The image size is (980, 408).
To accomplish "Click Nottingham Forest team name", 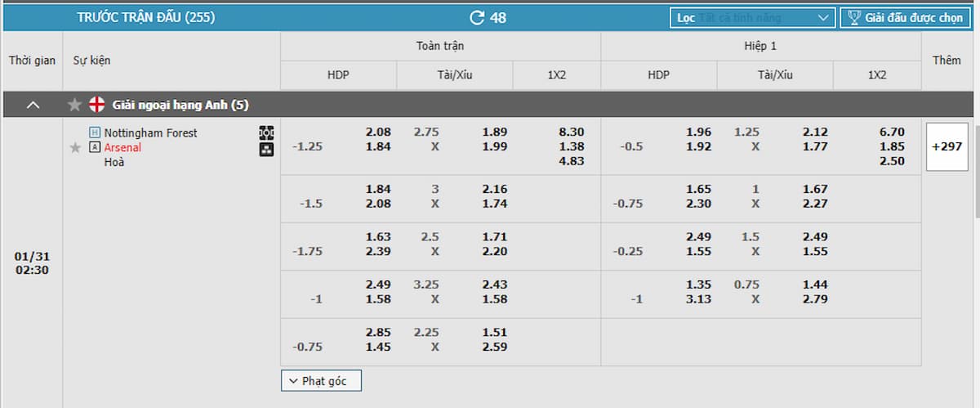I will pos(150,132).
